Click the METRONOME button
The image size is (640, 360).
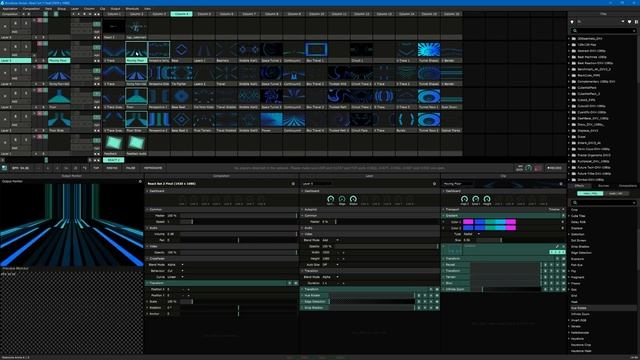click(153, 168)
